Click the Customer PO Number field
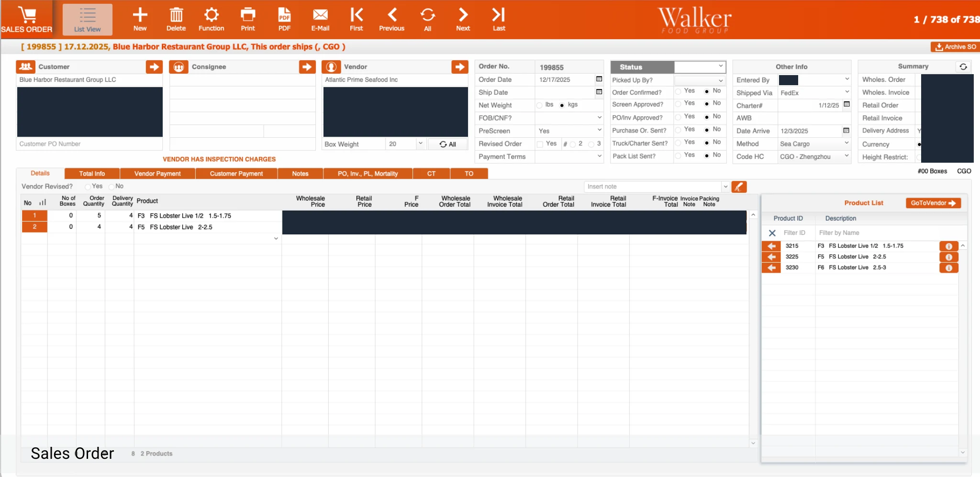Viewport: 980px width, 477px height. (x=89, y=144)
